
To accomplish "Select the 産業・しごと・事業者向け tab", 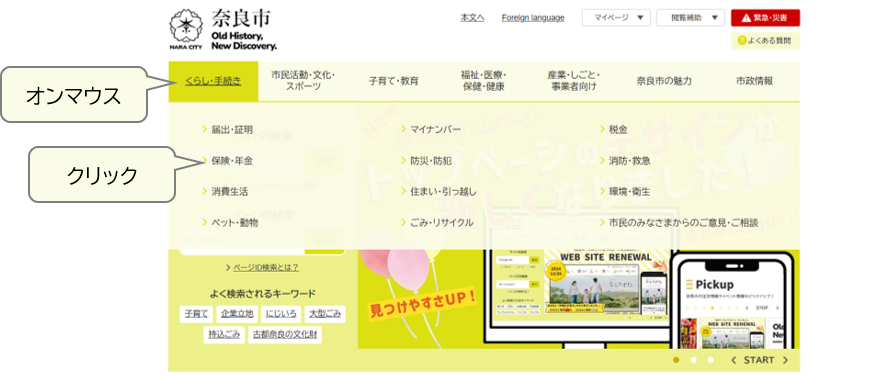I will click(574, 81).
